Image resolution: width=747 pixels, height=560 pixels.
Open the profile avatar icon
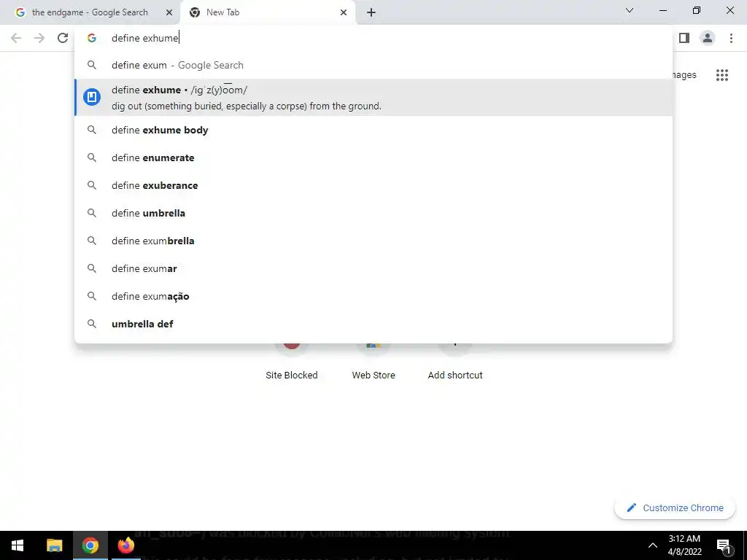(708, 38)
